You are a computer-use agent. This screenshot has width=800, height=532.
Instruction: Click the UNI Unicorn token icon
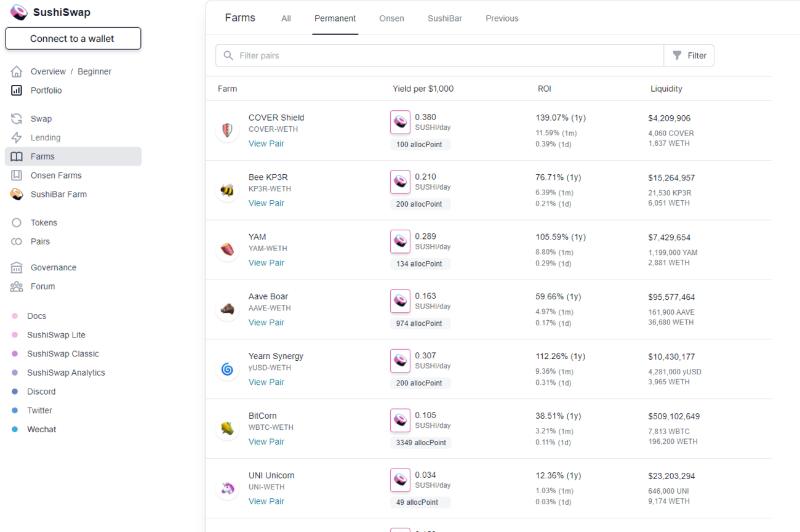pos(227,488)
